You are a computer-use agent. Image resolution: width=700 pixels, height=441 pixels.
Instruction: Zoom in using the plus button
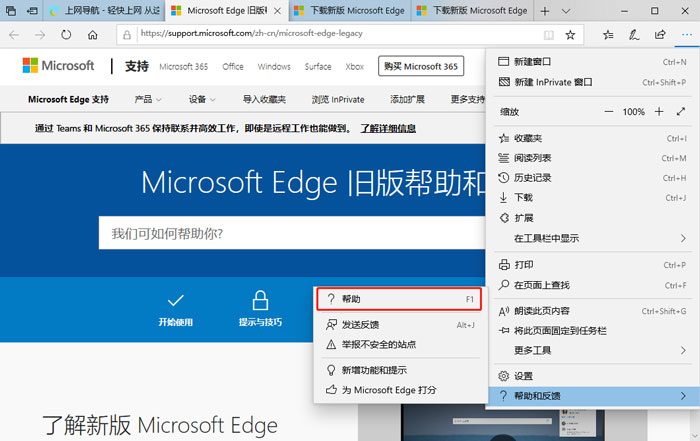(x=659, y=112)
